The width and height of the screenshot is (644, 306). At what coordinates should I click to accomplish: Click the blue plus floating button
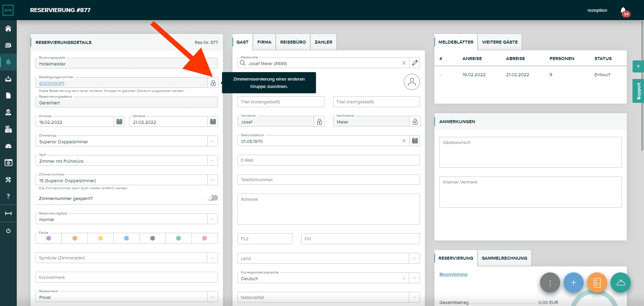(x=573, y=283)
